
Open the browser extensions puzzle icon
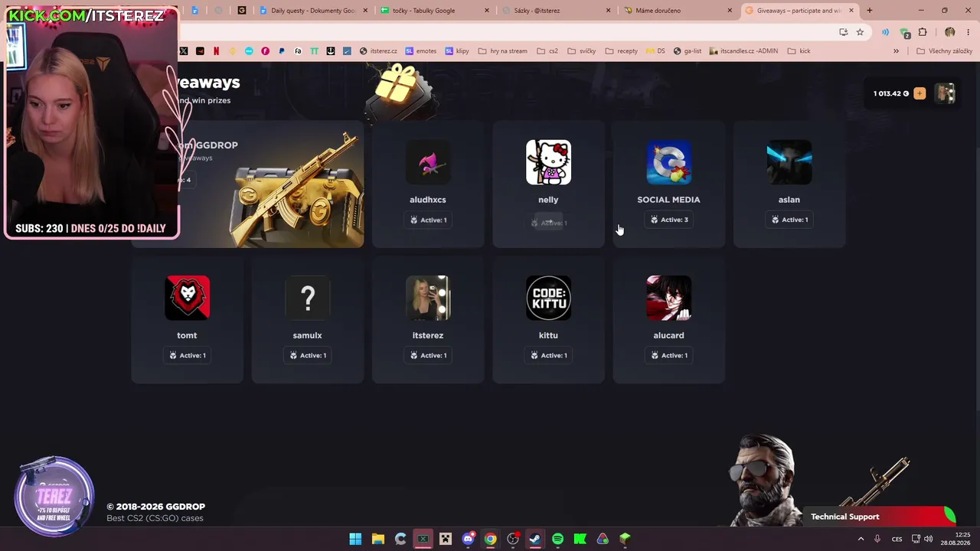click(x=923, y=32)
